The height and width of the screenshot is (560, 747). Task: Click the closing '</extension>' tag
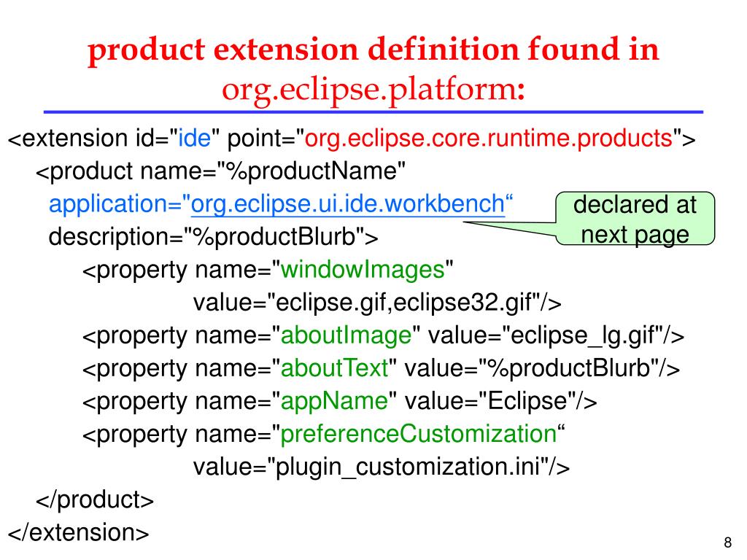tap(79, 532)
